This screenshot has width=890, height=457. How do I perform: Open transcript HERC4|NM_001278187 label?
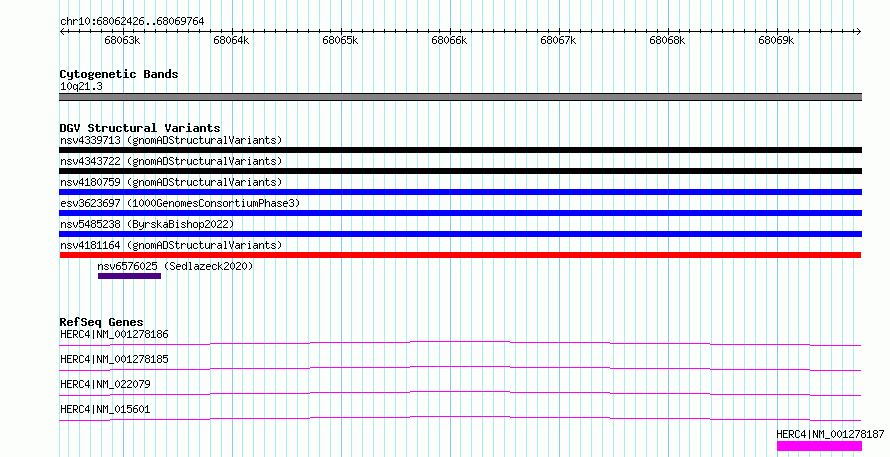pos(830,434)
